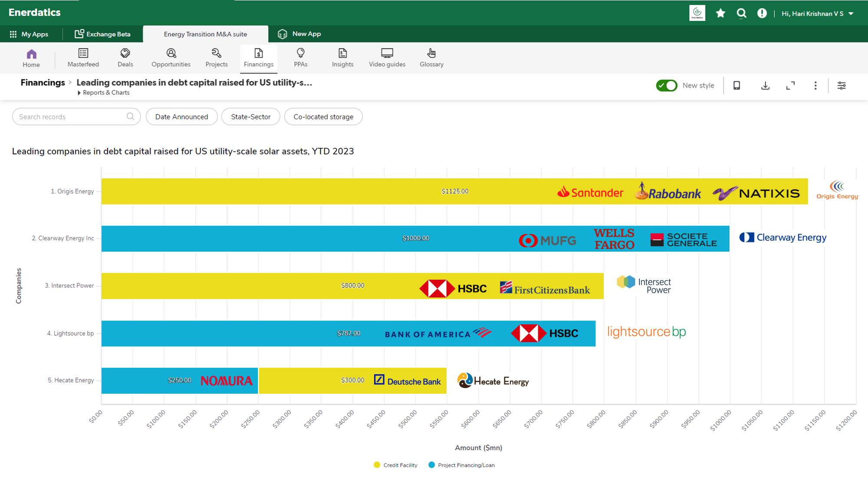Toggle Project Financing/Loan legend series
Image resolution: width=868 pixels, height=477 pixels.
tap(461, 465)
